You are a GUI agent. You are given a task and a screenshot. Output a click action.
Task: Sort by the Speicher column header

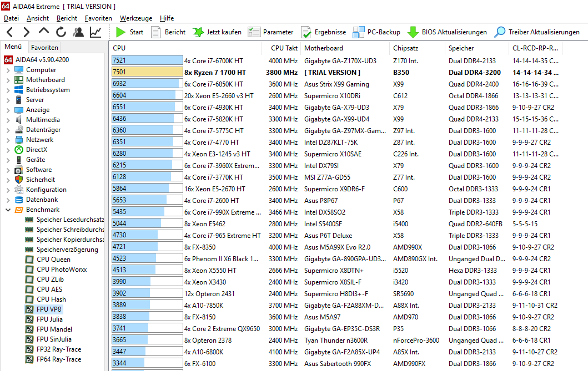click(476, 48)
